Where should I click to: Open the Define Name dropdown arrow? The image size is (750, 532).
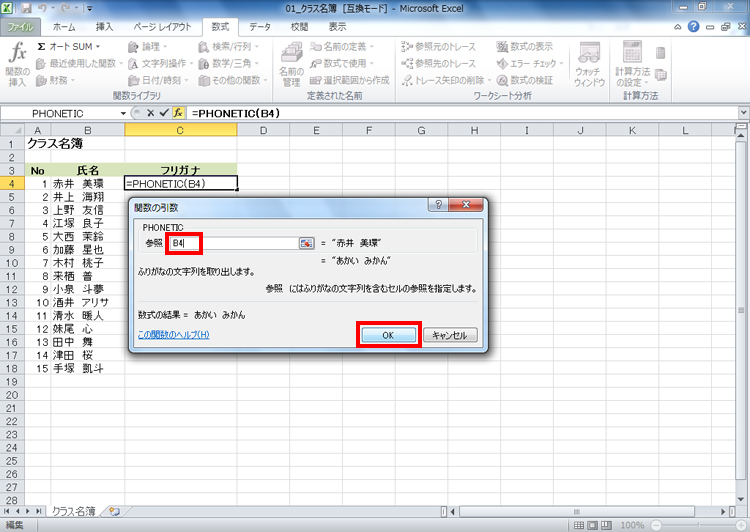(371, 47)
